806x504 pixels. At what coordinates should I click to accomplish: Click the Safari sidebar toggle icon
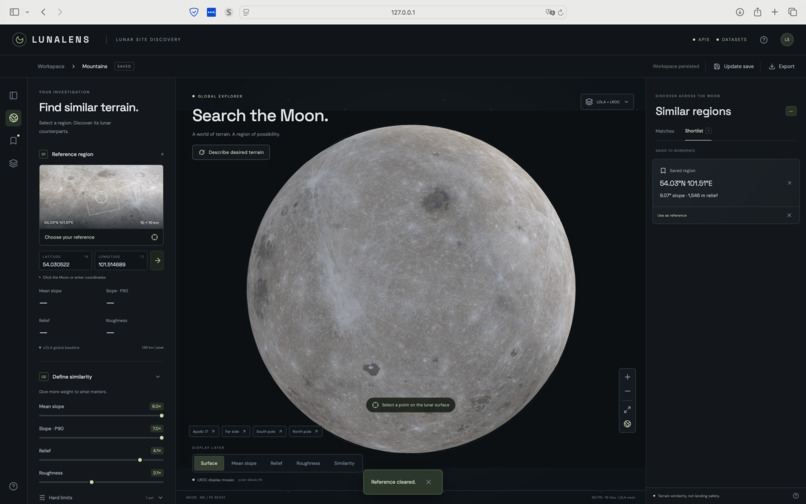click(14, 12)
